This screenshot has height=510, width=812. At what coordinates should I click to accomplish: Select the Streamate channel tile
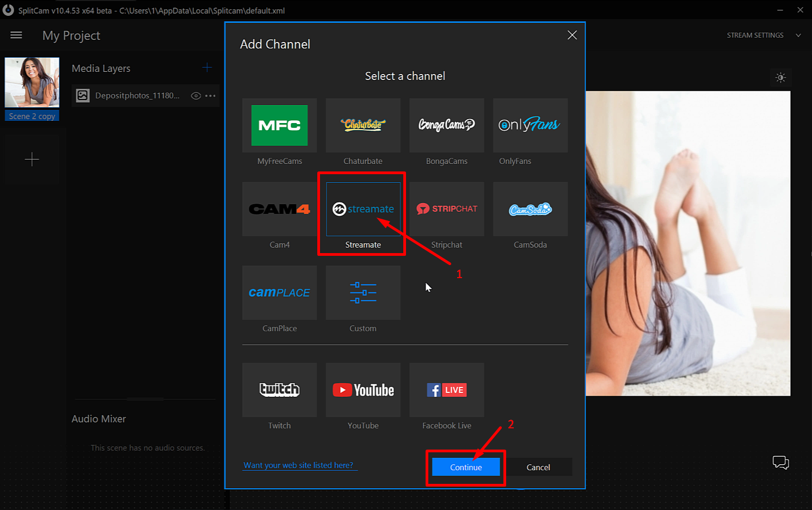pos(363,209)
